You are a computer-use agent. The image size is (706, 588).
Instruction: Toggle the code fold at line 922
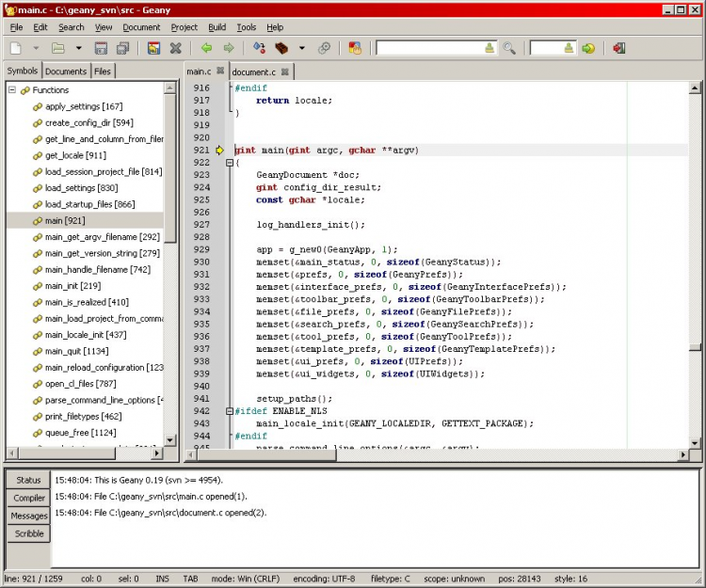pyautogui.click(x=229, y=163)
